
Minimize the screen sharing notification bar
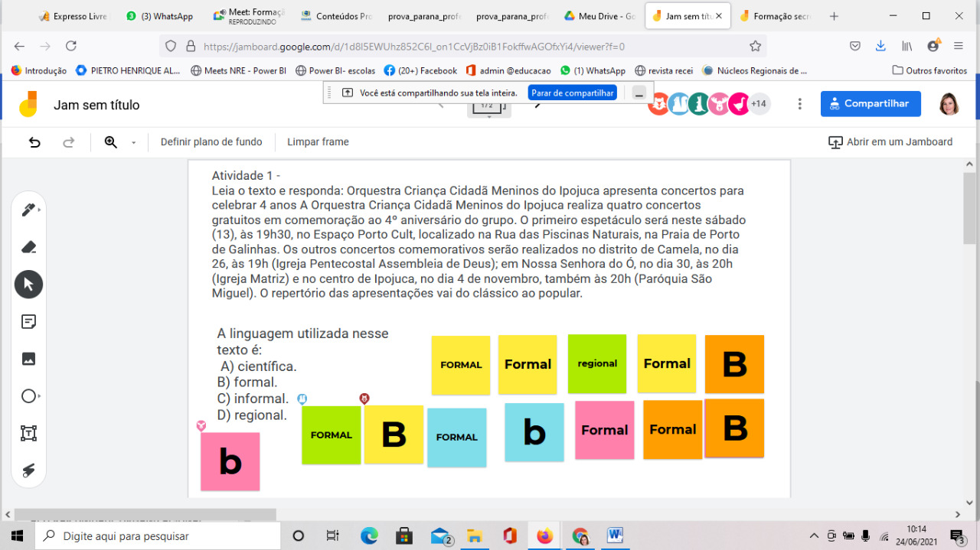[x=639, y=93]
